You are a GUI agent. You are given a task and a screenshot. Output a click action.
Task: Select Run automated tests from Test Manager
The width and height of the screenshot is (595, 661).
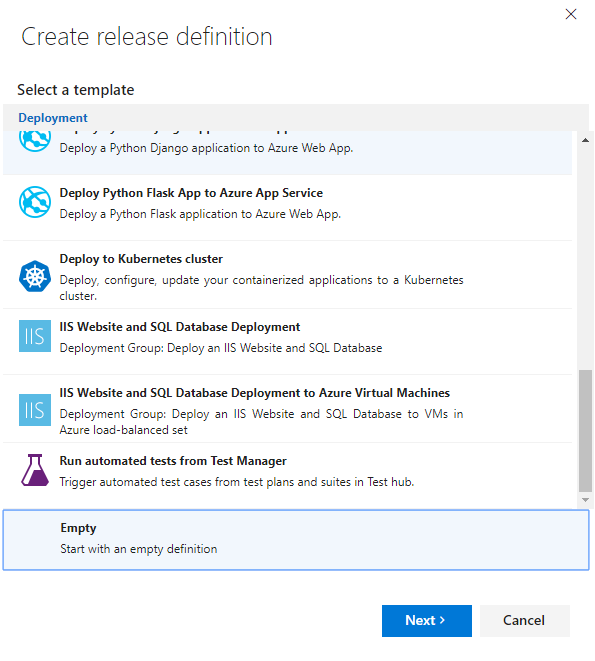point(173,461)
